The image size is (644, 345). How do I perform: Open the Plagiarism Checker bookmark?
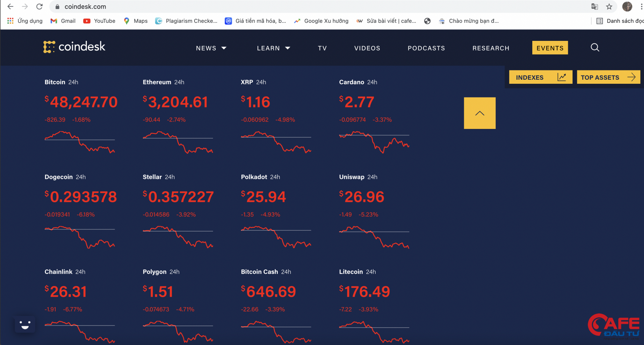point(186,21)
